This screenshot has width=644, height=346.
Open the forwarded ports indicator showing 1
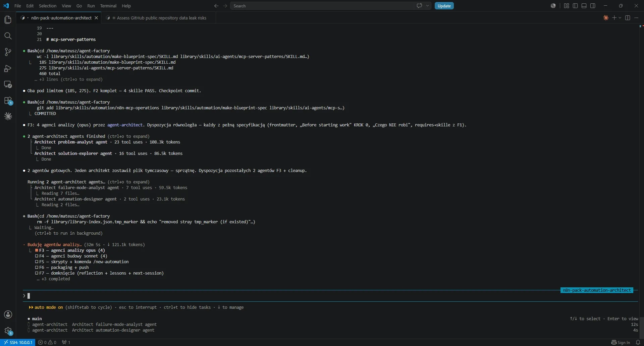[x=66, y=342]
